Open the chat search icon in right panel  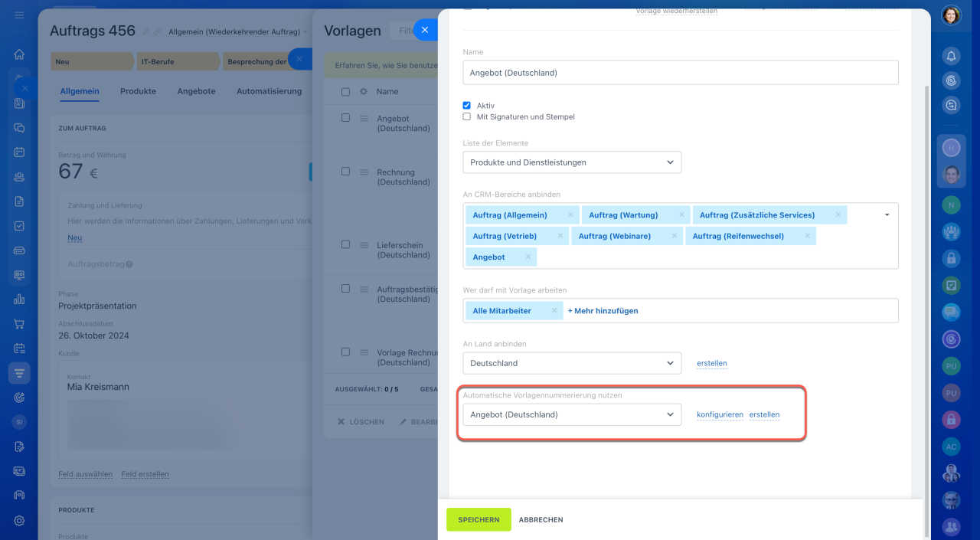(951, 106)
